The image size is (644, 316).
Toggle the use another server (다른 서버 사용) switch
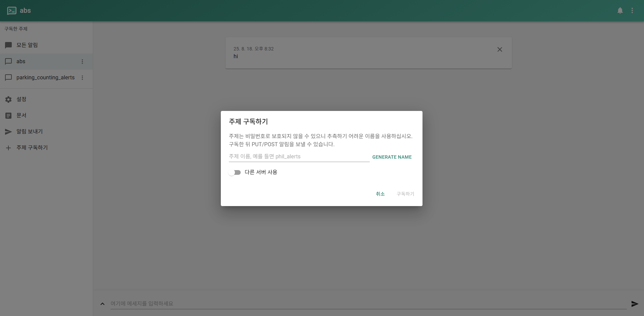click(x=235, y=172)
